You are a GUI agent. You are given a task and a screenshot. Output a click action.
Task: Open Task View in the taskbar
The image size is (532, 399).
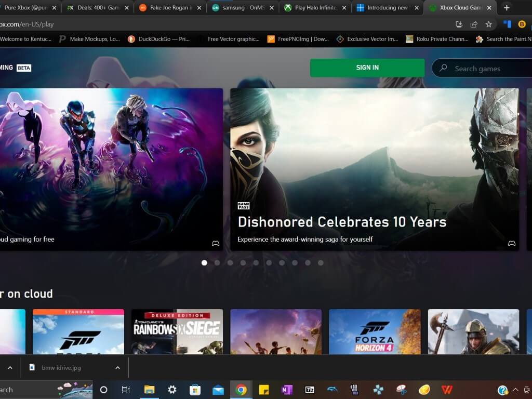coord(126,390)
